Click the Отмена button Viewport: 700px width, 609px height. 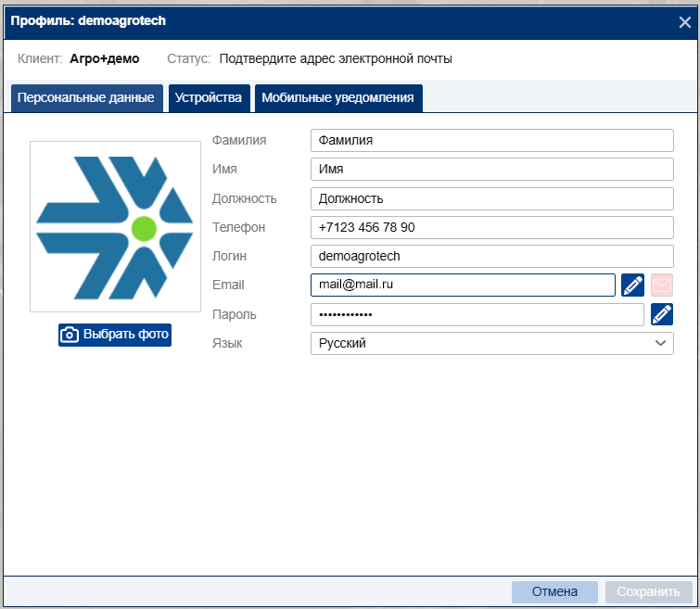point(554,591)
